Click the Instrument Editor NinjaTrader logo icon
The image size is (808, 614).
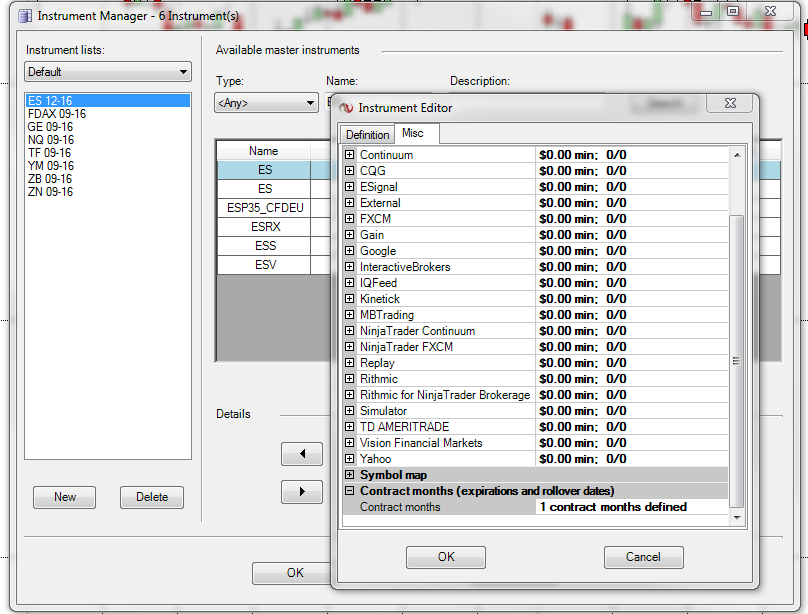[346, 108]
